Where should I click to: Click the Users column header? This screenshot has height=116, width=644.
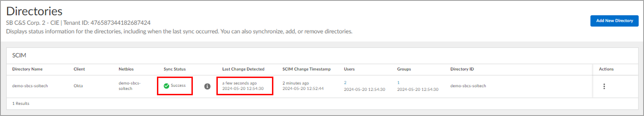349,69
